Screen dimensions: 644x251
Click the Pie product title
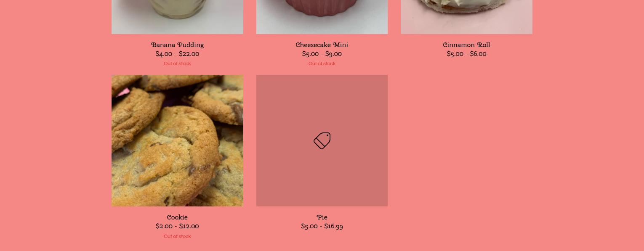(x=322, y=217)
